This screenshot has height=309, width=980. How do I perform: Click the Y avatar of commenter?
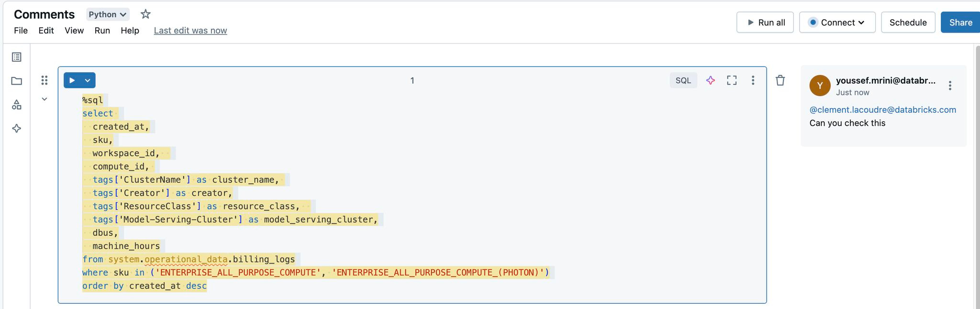click(820, 86)
